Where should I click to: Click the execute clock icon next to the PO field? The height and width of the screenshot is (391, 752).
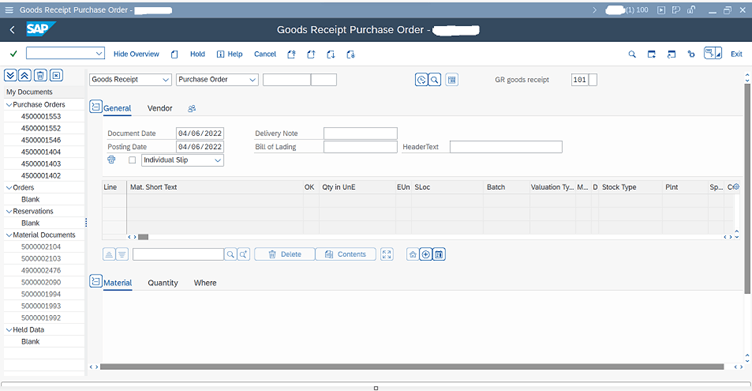coord(421,80)
